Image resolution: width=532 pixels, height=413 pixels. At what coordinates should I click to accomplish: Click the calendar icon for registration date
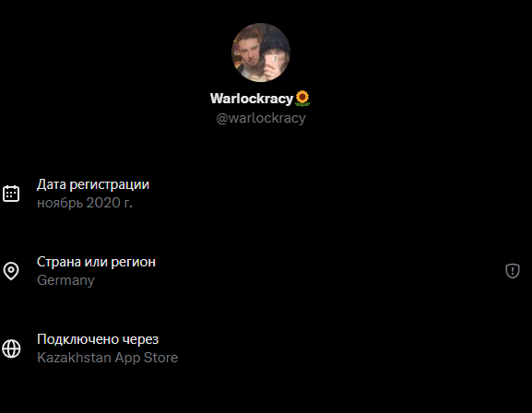(11, 194)
